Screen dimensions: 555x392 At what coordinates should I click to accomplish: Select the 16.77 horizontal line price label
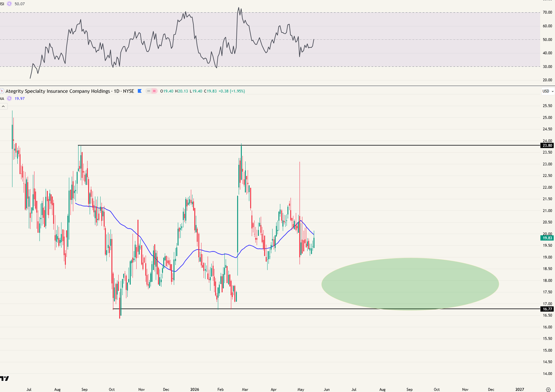coord(547,309)
